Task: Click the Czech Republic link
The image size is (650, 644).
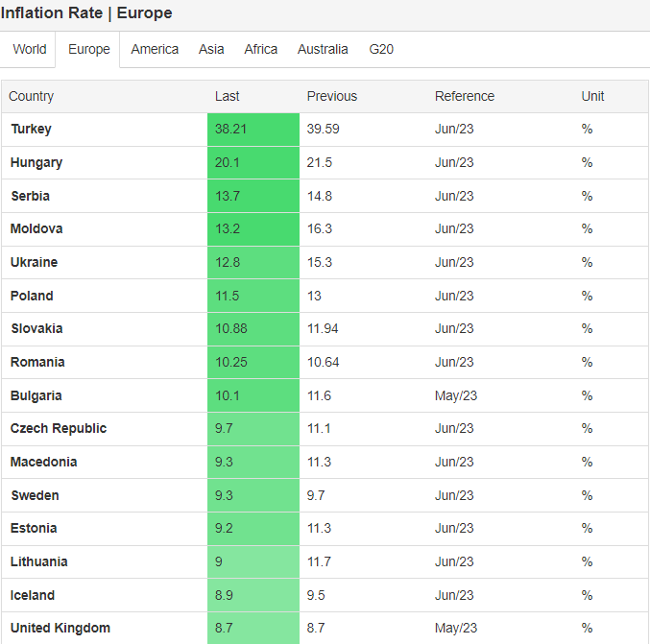Action: [x=59, y=429]
